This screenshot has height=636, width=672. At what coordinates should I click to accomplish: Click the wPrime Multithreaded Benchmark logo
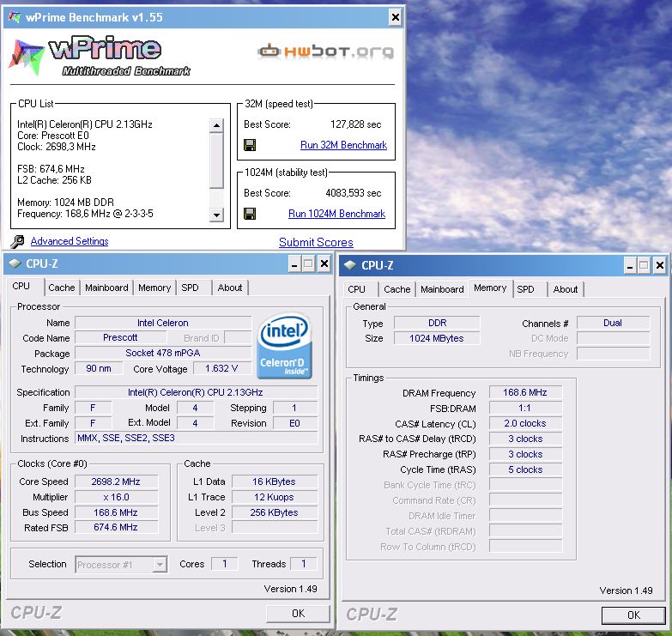[100, 58]
